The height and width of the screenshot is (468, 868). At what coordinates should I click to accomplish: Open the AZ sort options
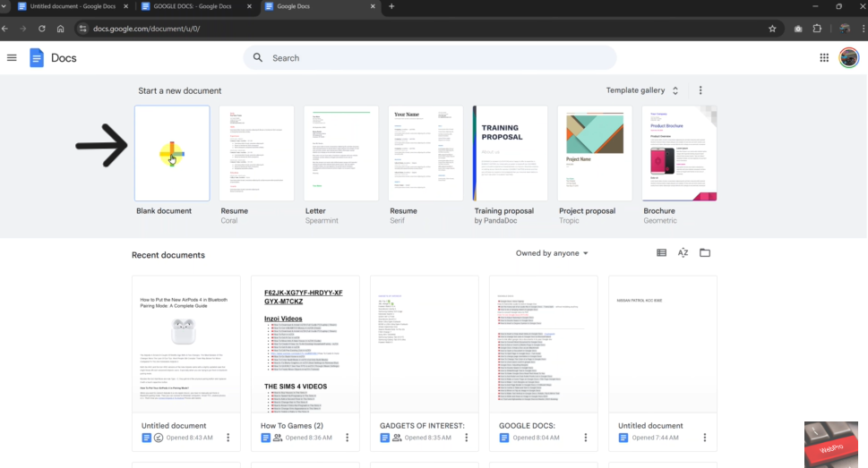pyautogui.click(x=683, y=253)
